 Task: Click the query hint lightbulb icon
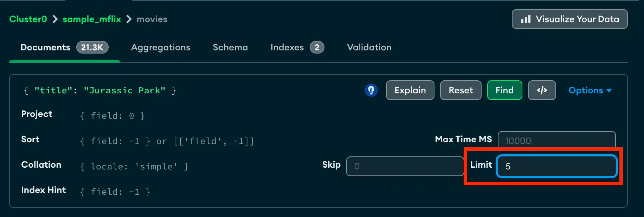[x=371, y=90]
